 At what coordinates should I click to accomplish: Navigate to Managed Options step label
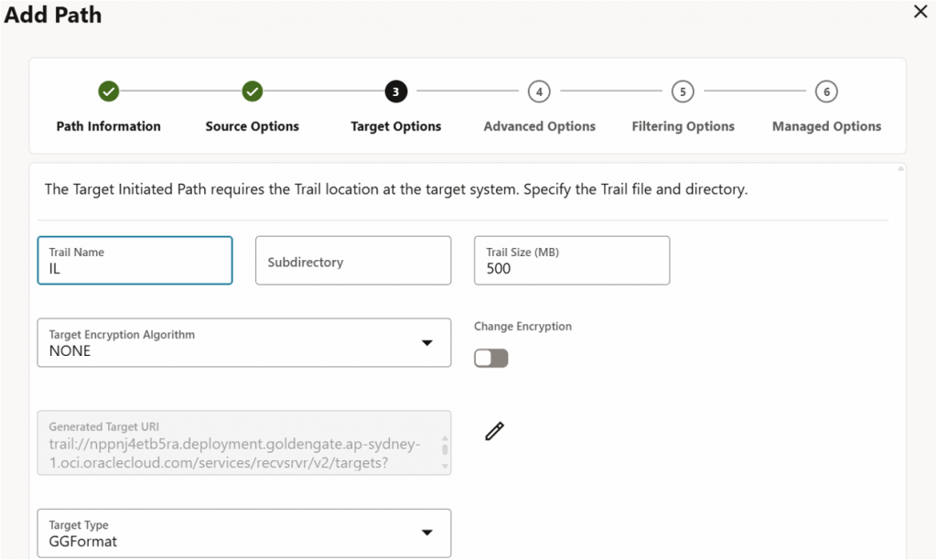pyautogui.click(x=826, y=126)
